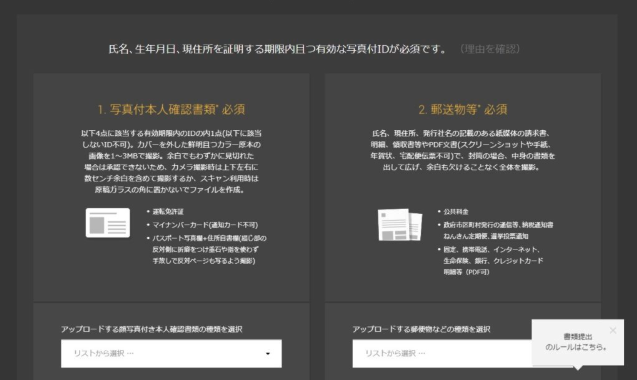
Task: Click the dropdown arrow in photo ID selector
Action: pyautogui.click(x=267, y=354)
